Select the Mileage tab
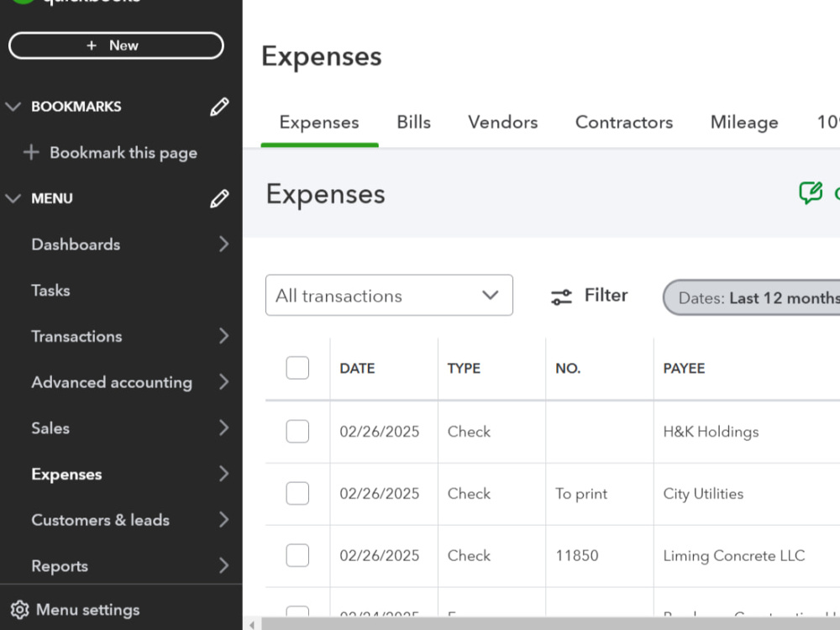 tap(744, 122)
